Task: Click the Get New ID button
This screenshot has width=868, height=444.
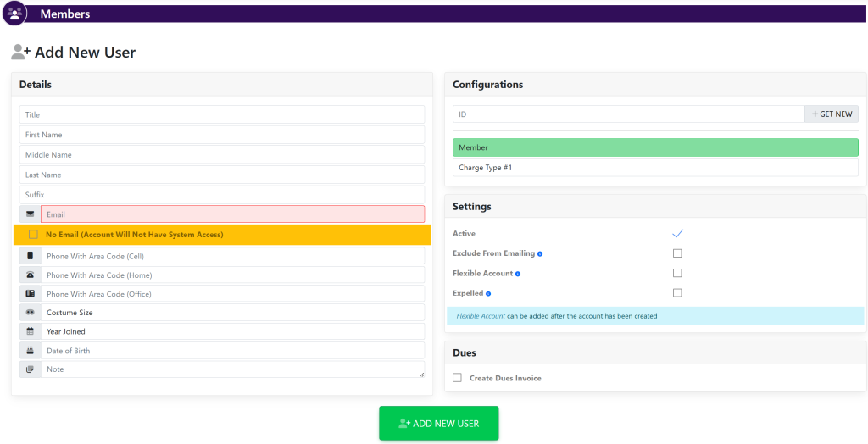Action: point(831,114)
